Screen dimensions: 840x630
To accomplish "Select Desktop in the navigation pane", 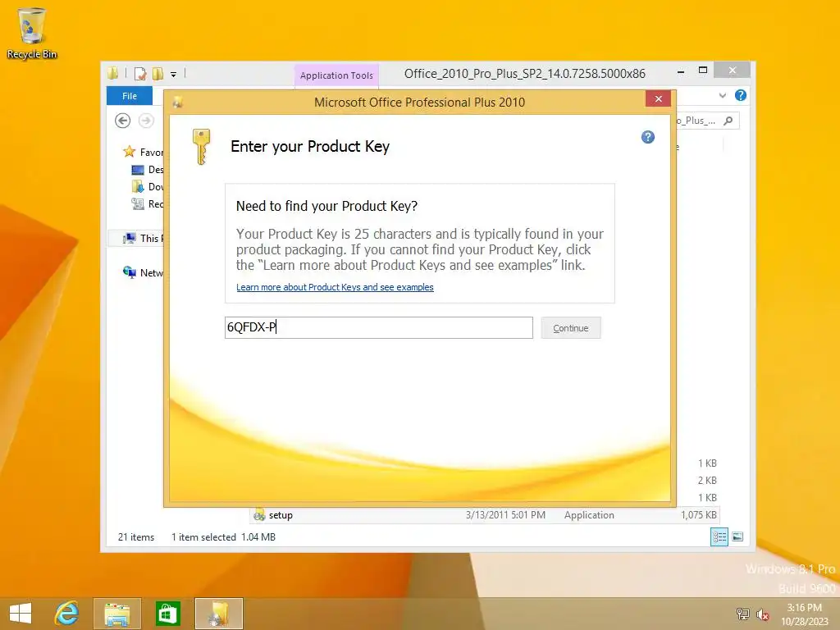I will [x=148, y=169].
